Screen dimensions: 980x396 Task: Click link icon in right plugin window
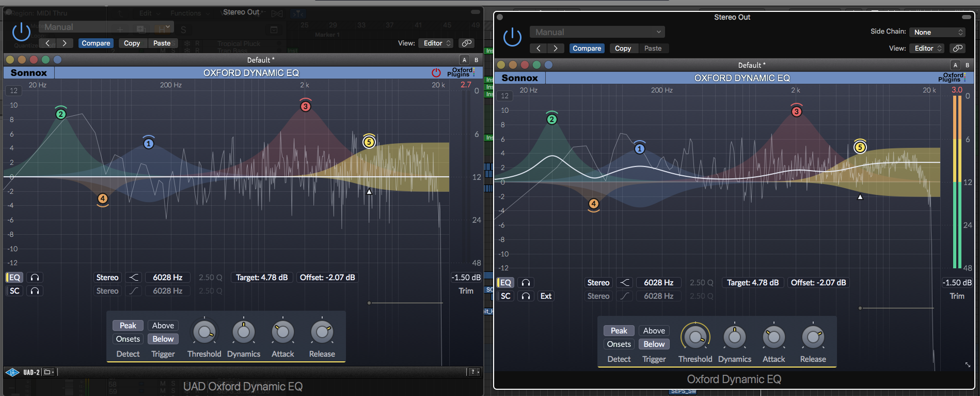tap(957, 48)
